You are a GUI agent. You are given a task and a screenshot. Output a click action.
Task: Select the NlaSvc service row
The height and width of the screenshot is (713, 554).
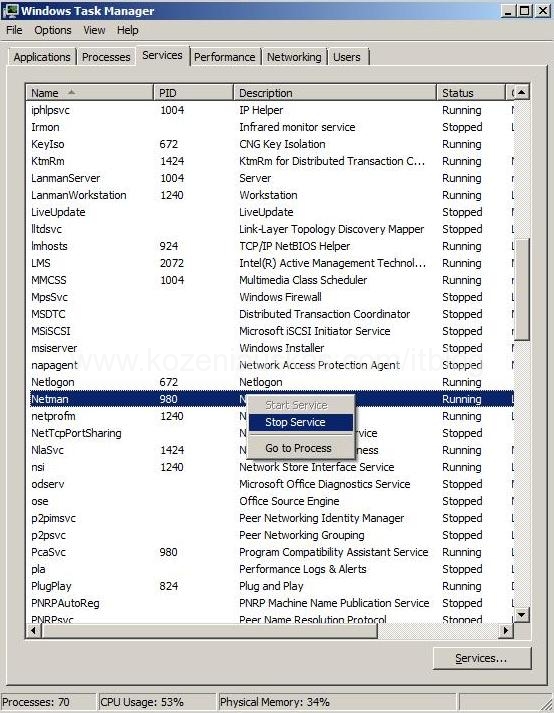(272, 451)
